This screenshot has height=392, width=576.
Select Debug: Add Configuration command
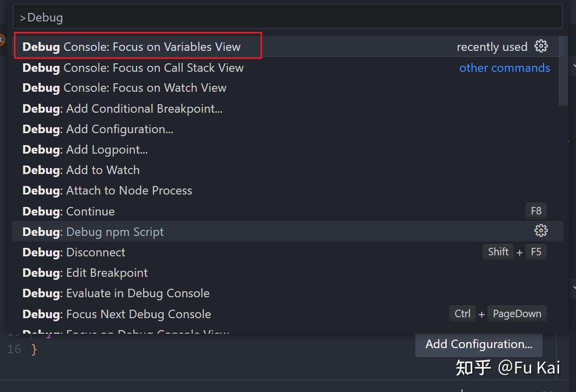point(98,129)
